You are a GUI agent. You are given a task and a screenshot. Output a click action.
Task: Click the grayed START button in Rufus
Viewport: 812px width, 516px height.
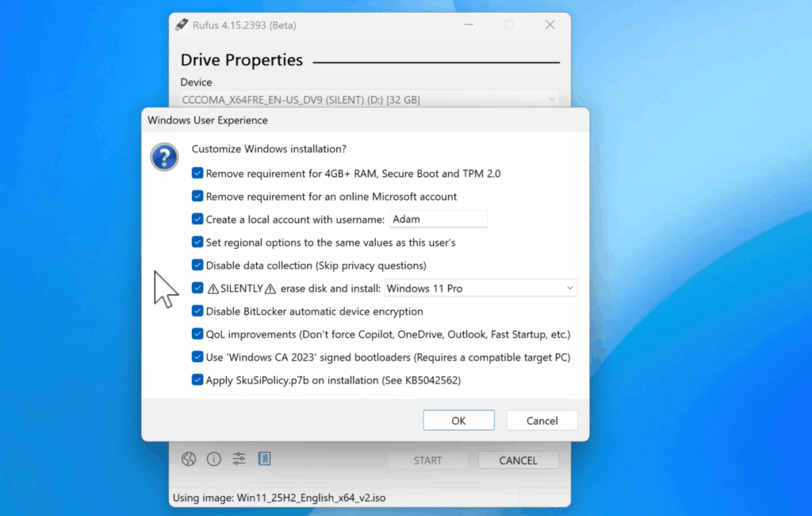(x=427, y=460)
